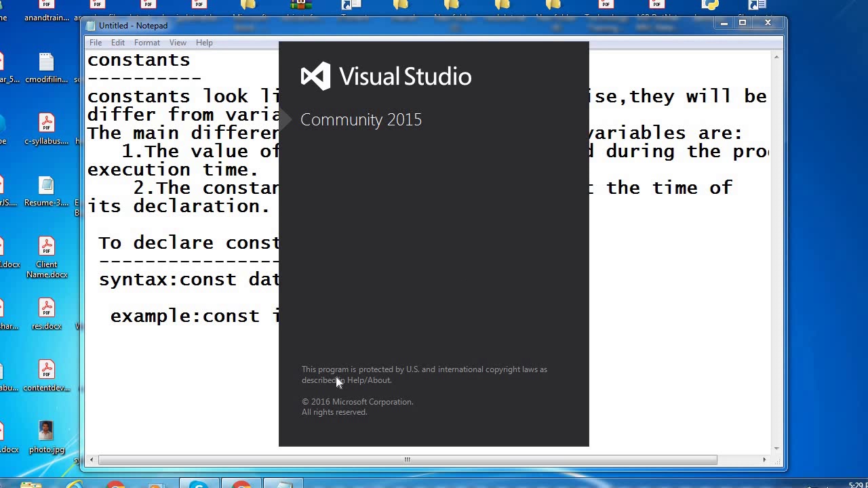Screen dimensions: 868x488
Task: Open the Help menu in Notepad
Action: click(x=204, y=43)
